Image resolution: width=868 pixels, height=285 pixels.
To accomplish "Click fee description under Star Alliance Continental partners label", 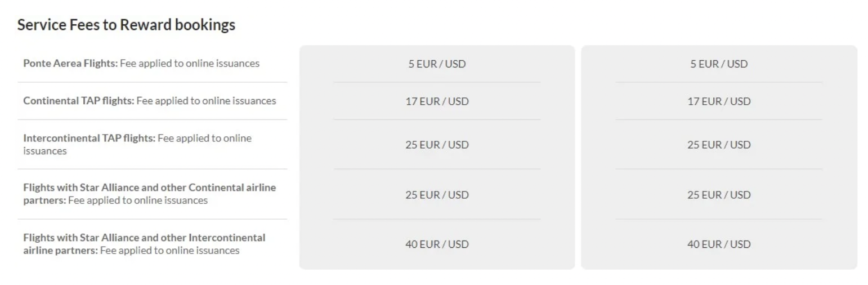I will 138,201.
